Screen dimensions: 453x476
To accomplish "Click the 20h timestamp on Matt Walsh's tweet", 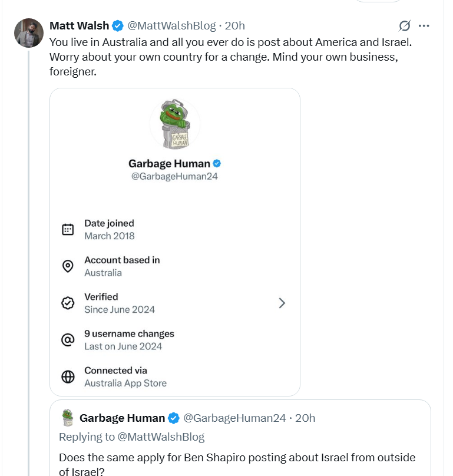I will tap(234, 26).
